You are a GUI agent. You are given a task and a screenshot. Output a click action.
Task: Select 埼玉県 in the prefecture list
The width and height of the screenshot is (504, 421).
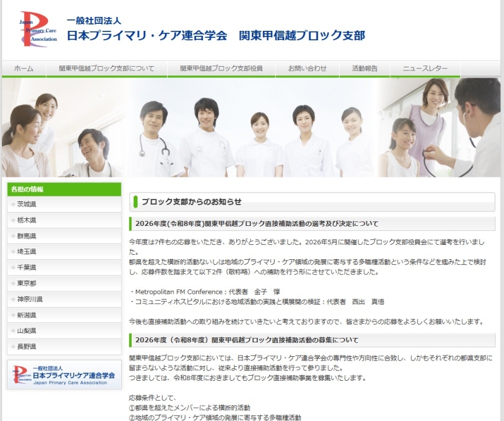pos(64,252)
